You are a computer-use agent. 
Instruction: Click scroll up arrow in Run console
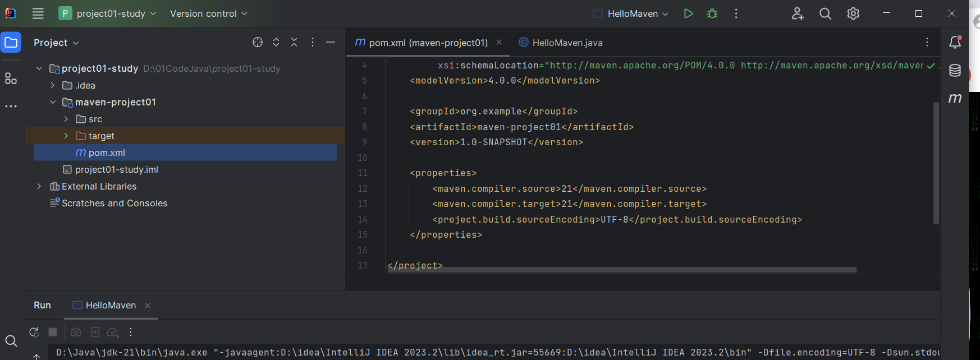point(36,356)
